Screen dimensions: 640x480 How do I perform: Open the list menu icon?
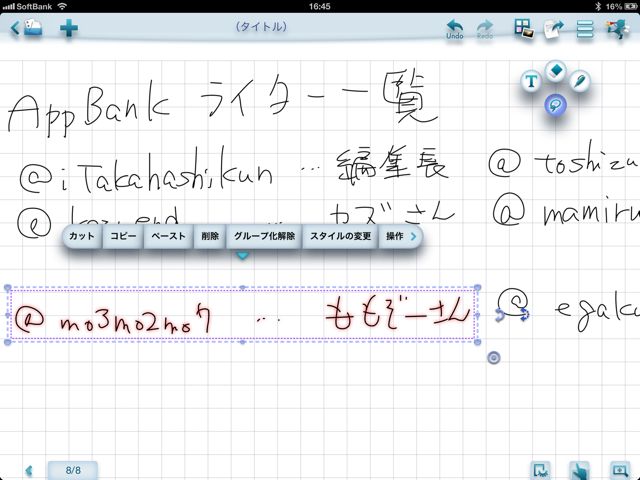[x=585, y=29]
